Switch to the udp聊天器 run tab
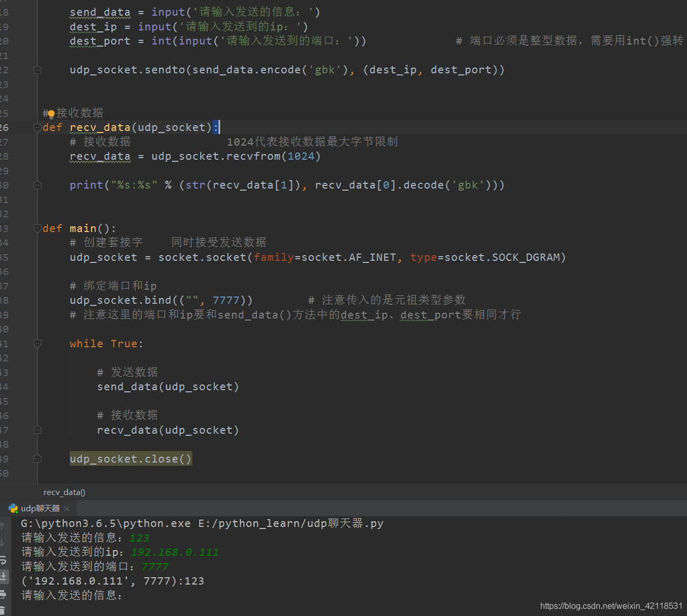Image resolution: width=687 pixels, height=616 pixels. click(x=40, y=509)
